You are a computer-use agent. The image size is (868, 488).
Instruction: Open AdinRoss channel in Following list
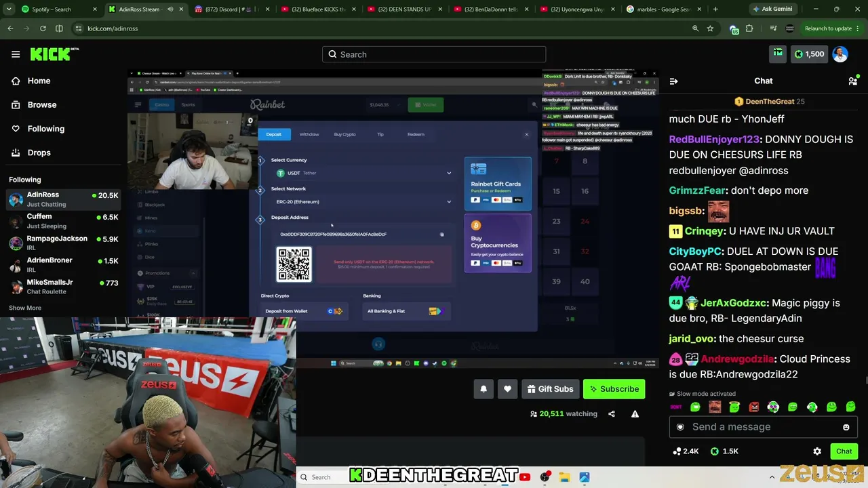click(63, 199)
